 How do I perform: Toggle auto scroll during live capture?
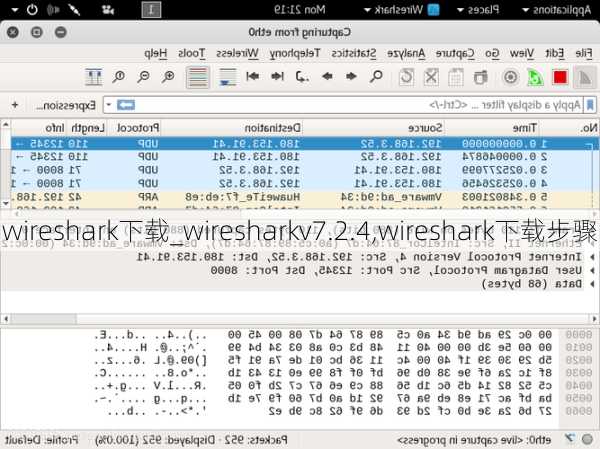(228, 77)
